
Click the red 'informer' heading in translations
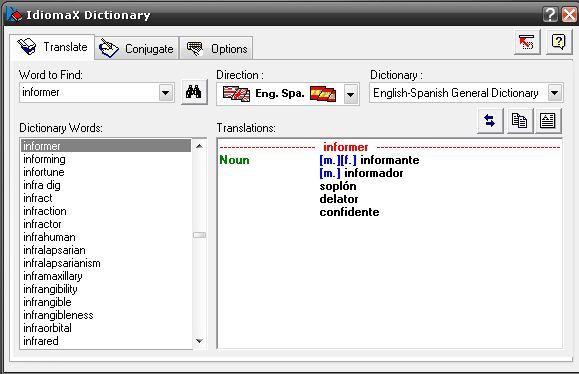coord(346,147)
